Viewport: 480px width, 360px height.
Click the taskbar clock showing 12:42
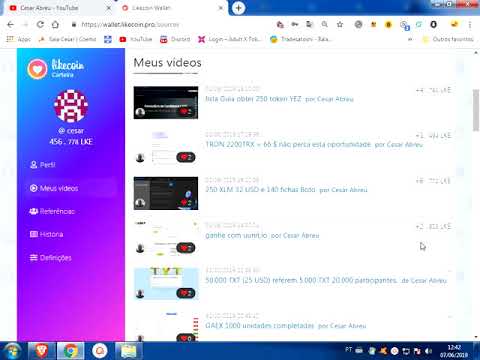(x=454, y=351)
